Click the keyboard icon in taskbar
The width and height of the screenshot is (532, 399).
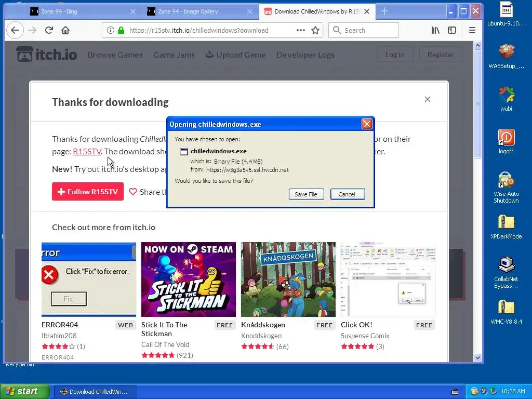(455, 392)
